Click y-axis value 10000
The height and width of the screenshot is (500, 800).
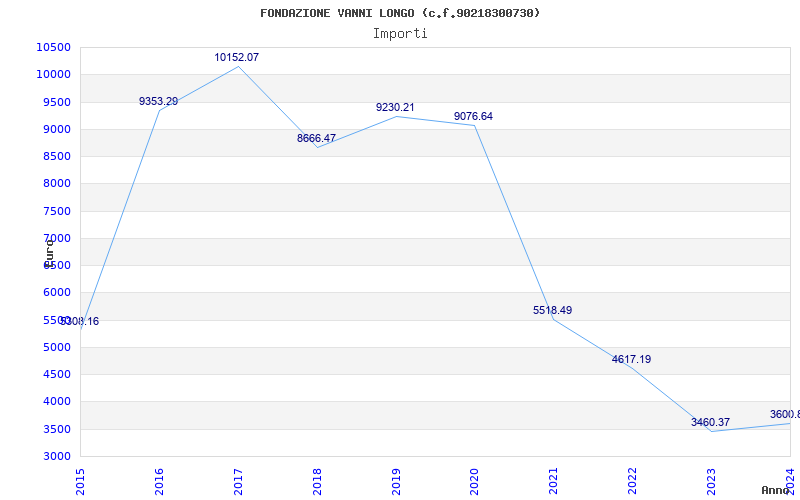point(54,74)
